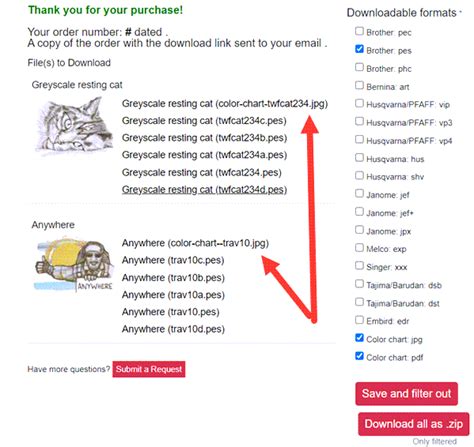Download the color-chart-twfcat234.jpg file

coord(225,104)
